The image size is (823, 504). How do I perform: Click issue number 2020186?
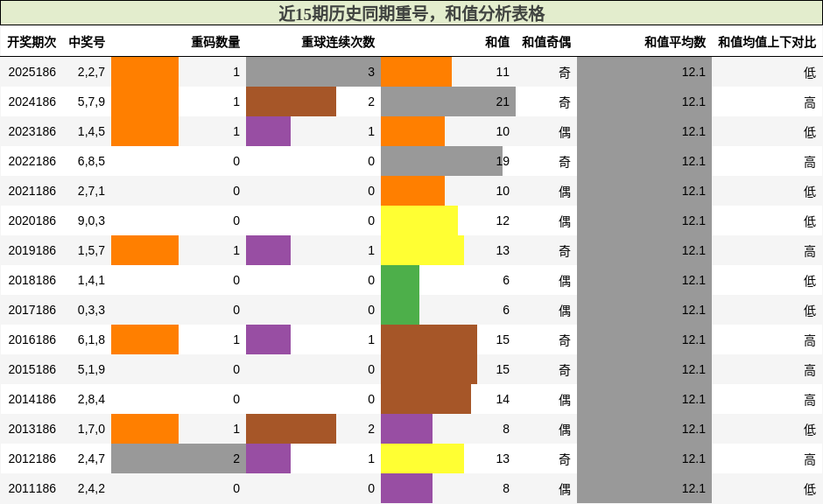[32, 220]
